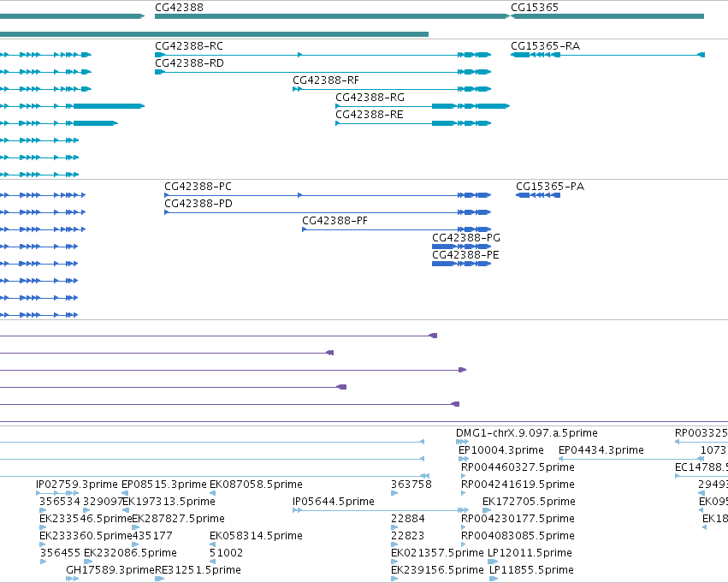Viewport: 728px width, 583px height.
Task: Open the EK087058.5prime feature
Action: [256, 485]
